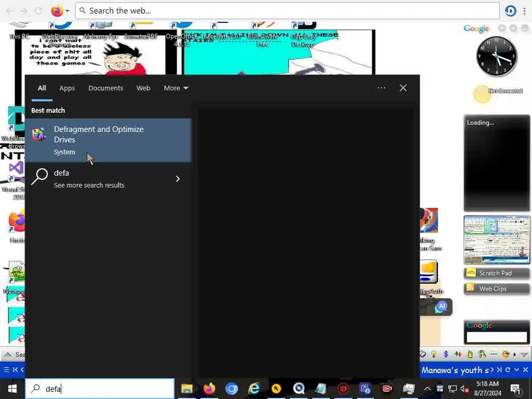Open the blue circle browser taskbar icon

(231, 389)
